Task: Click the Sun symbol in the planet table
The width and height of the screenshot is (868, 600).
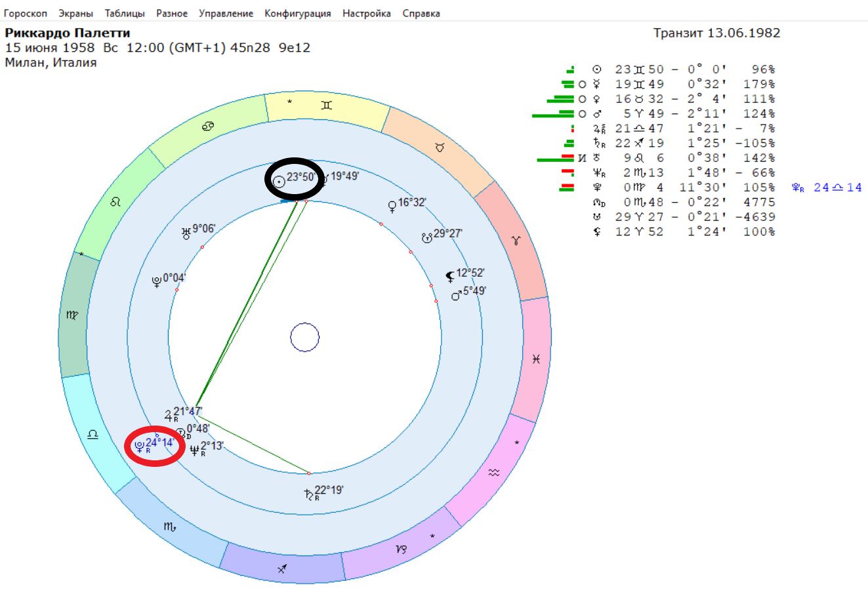Action: (x=596, y=70)
